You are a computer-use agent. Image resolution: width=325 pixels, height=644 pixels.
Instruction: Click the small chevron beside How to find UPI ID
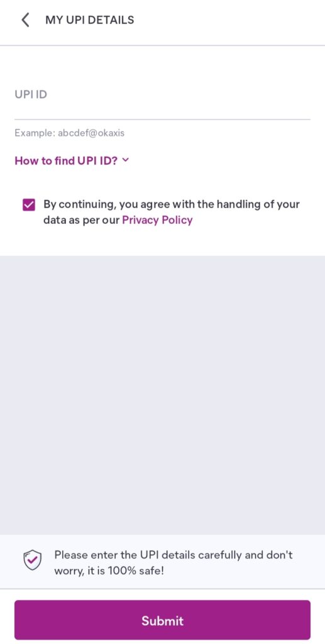(126, 160)
